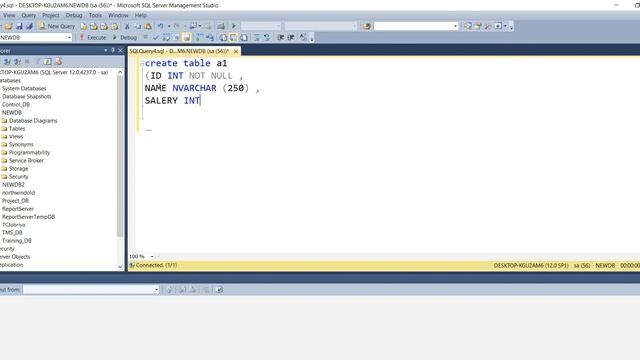The height and width of the screenshot is (360, 640).
Task: Open a New Query window
Action: click(x=57, y=26)
